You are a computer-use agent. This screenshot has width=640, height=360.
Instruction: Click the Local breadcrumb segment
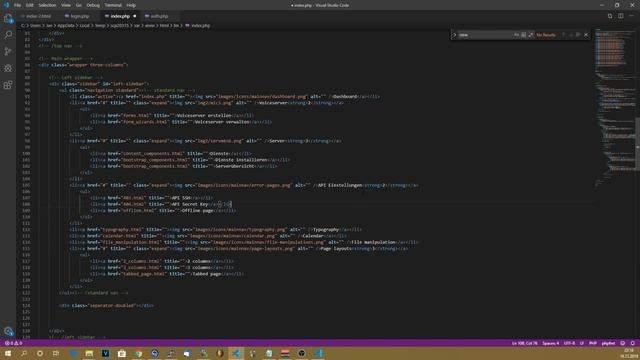84,25
